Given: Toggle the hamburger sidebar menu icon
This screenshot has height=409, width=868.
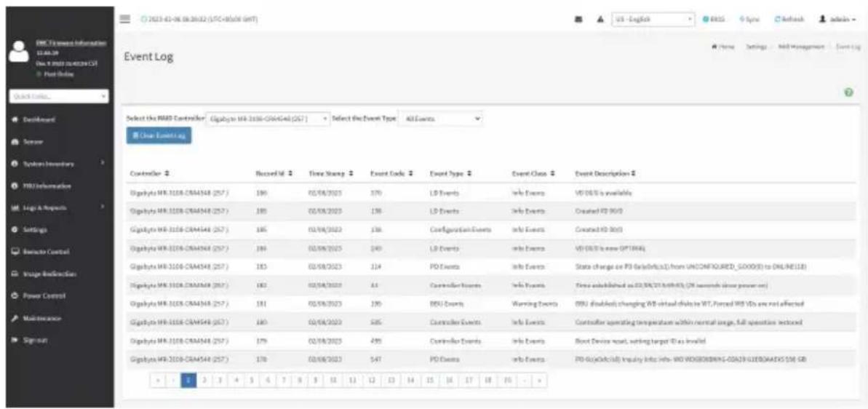Looking at the screenshot, I should click(126, 20).
